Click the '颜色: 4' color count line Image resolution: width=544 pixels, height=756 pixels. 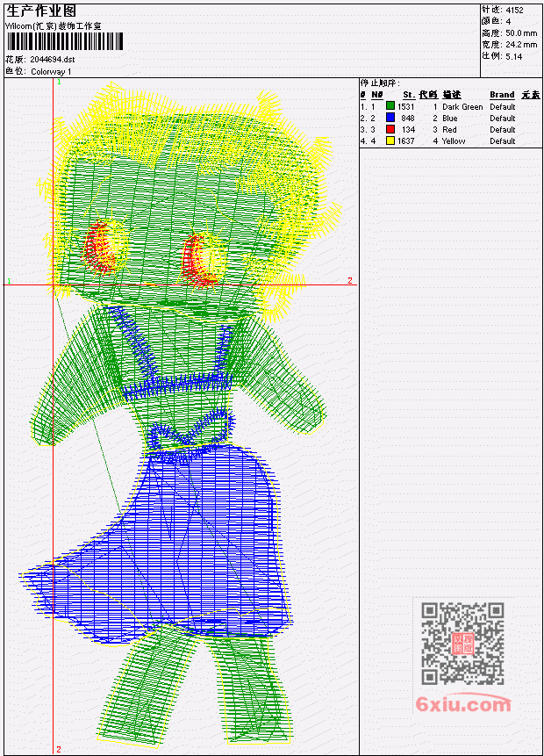tap(497, 21)
